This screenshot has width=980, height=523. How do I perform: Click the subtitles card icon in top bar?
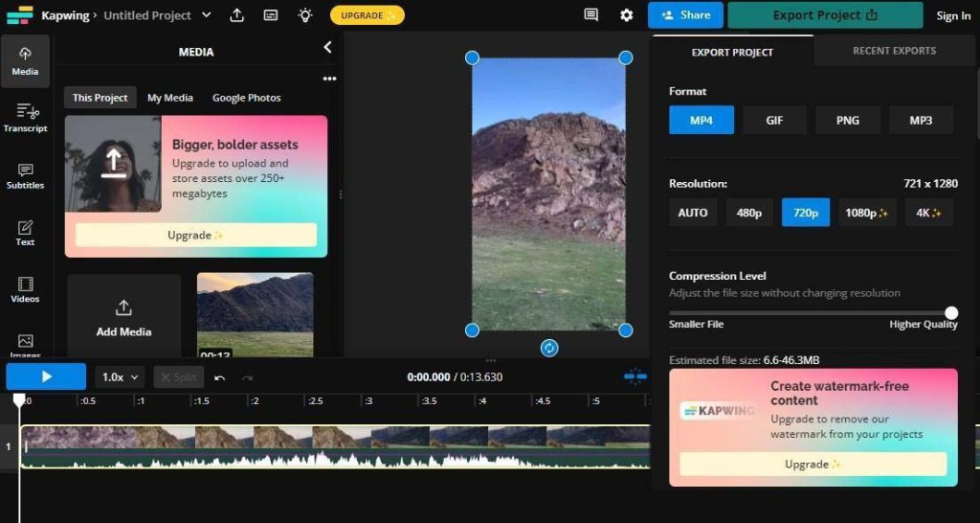tap(271, 15)
